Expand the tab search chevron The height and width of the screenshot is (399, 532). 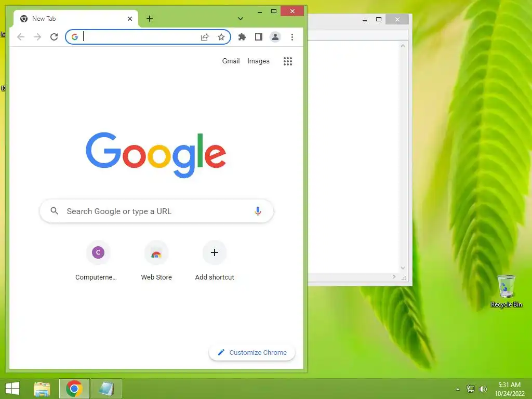tap(240, 19)
